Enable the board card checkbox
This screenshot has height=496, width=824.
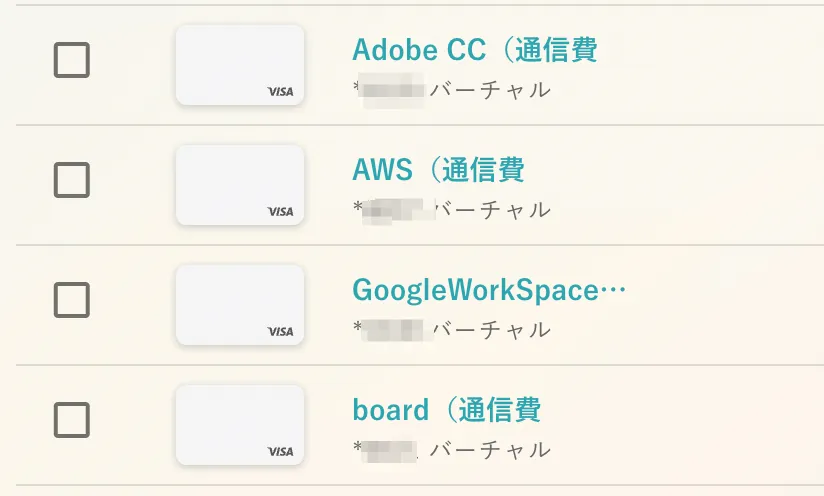[x=71, y=420]
